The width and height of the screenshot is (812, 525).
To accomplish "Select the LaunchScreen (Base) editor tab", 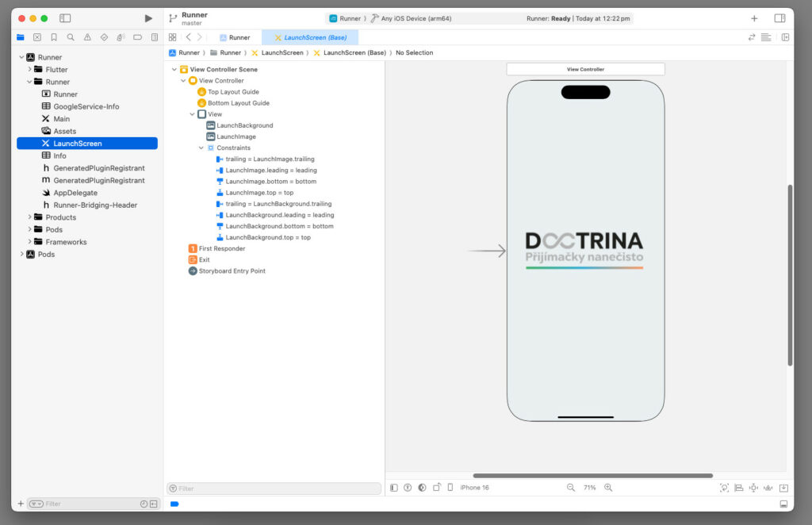I will [310, 38].
